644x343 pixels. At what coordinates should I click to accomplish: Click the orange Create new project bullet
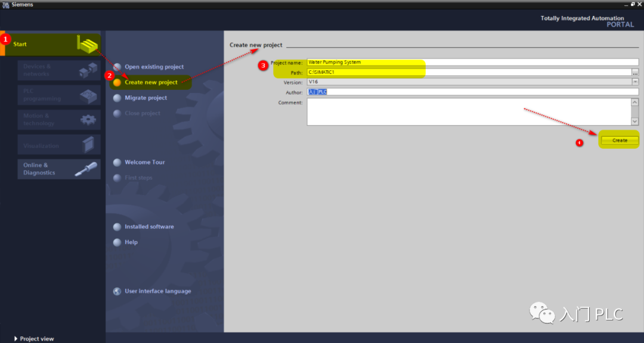(x=117, y=82)
